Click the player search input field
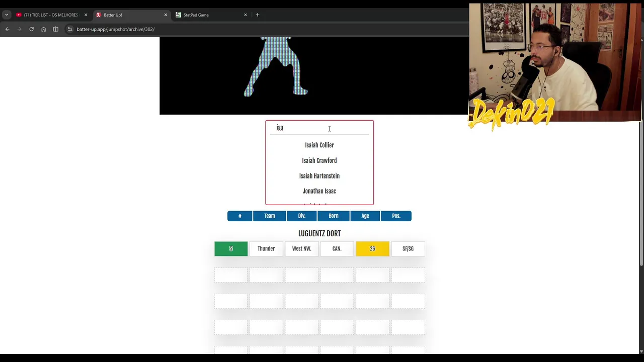 tap(319, 128)
